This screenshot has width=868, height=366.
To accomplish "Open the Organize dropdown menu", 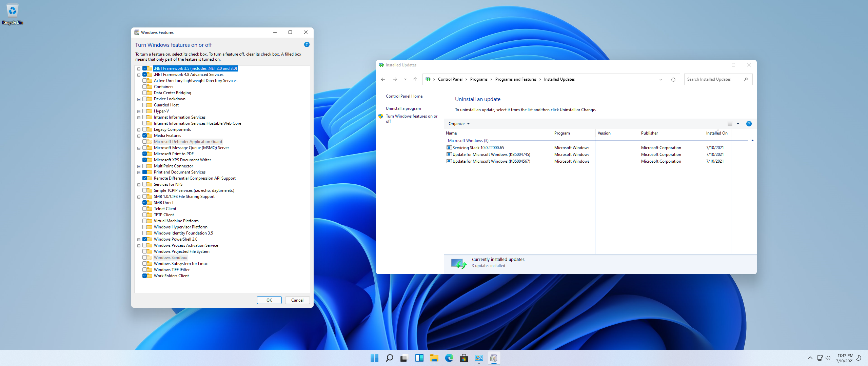I will [459, 124].
